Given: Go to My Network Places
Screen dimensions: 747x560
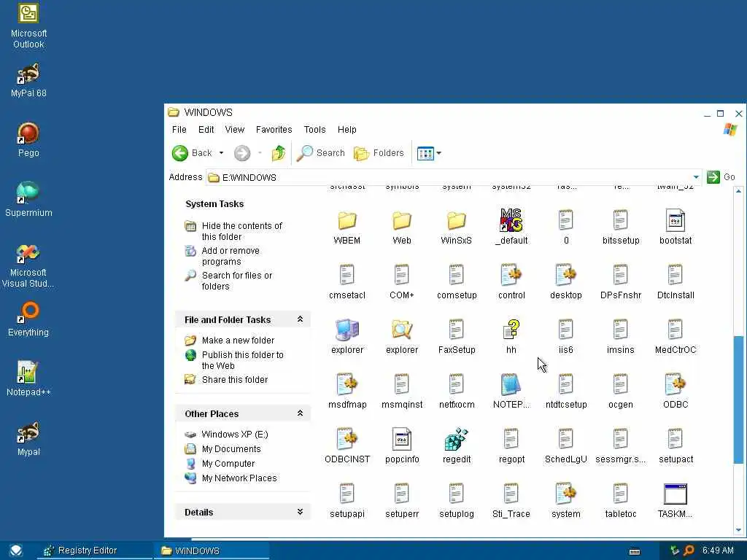Looking at the screenshot, I should click(x=239, y=478).
